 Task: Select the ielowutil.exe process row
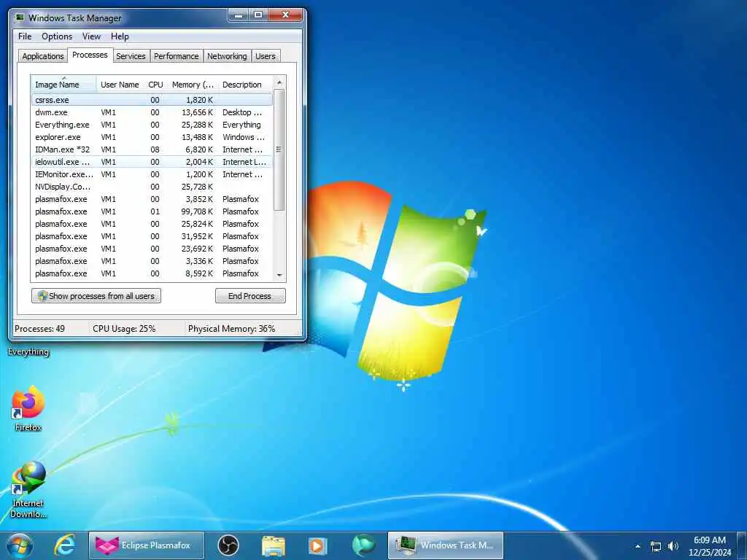point(152,162)
